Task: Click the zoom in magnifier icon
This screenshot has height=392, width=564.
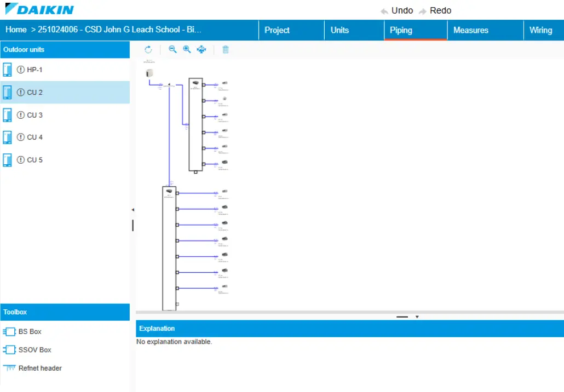Action: pyautogui.click(x=187, y=50)
